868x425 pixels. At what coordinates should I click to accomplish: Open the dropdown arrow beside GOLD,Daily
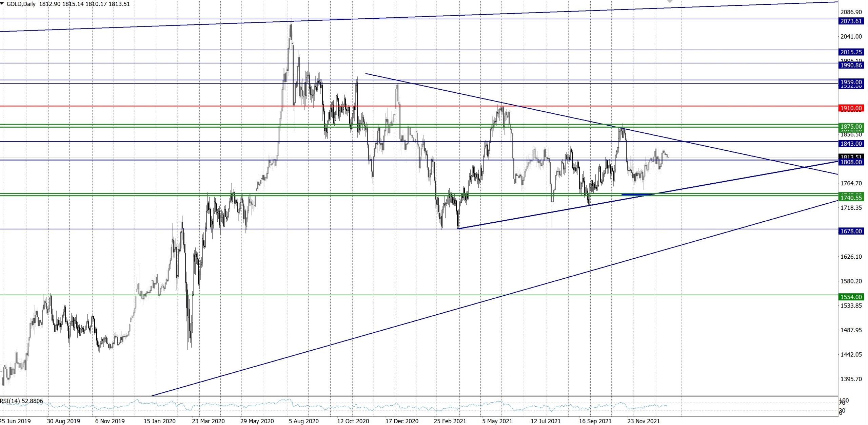point(2,4)
